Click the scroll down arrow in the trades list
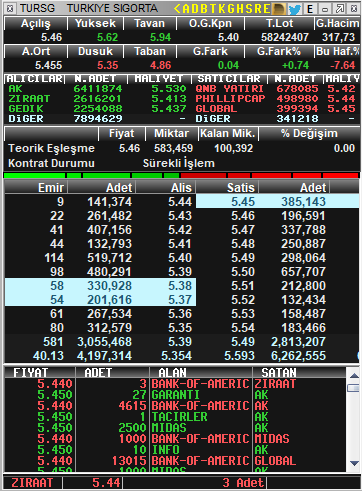Viewport: 362px width, 491px height. (354, 463)
